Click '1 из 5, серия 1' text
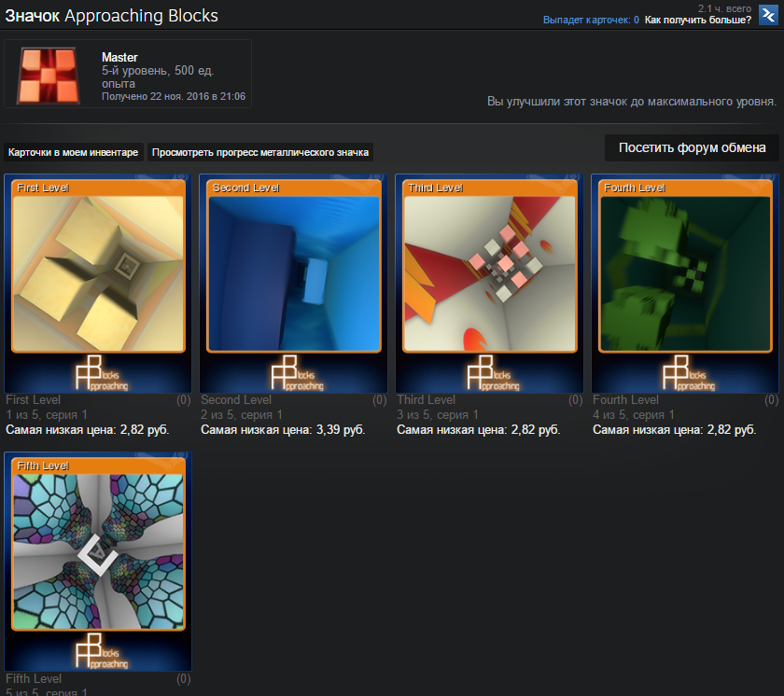784x696 pixels. [47, 414]
